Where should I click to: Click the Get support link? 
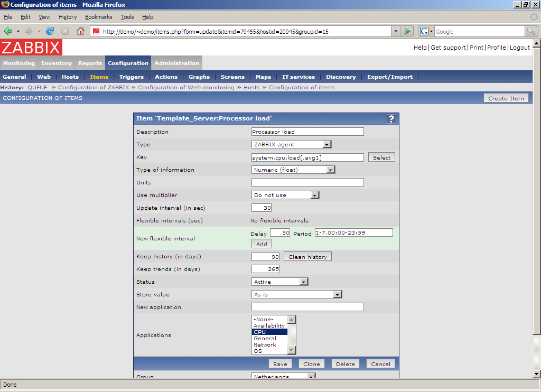point(448,48)
